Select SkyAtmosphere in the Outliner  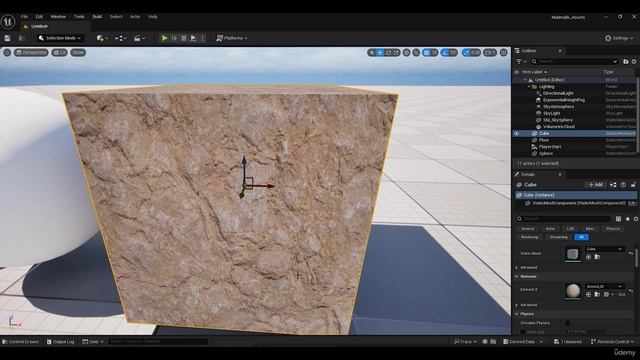pyautogui.click(x=558, y=107)
